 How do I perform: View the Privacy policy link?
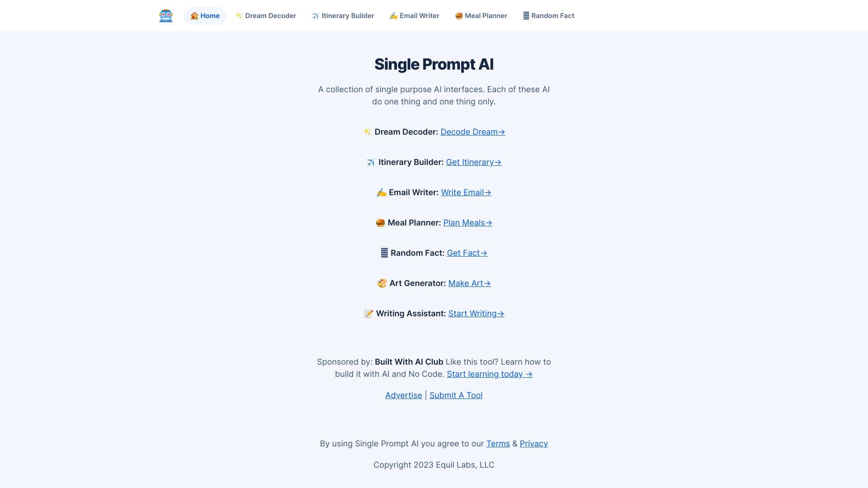(533, 443)
